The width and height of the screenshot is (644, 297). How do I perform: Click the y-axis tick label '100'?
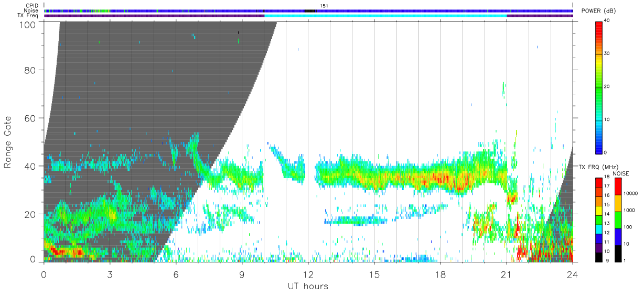(28, 25)
